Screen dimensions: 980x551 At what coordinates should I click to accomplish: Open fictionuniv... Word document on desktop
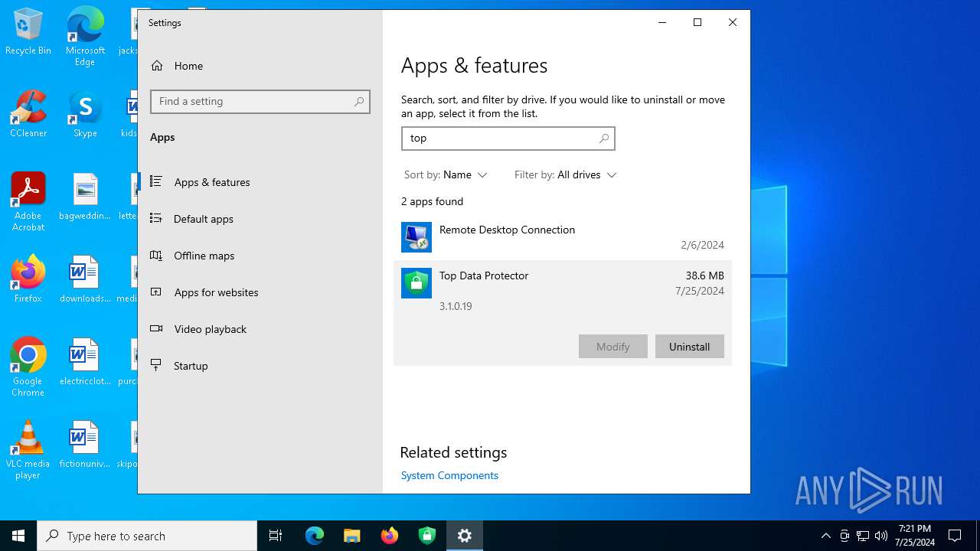(x=85, y=445)
